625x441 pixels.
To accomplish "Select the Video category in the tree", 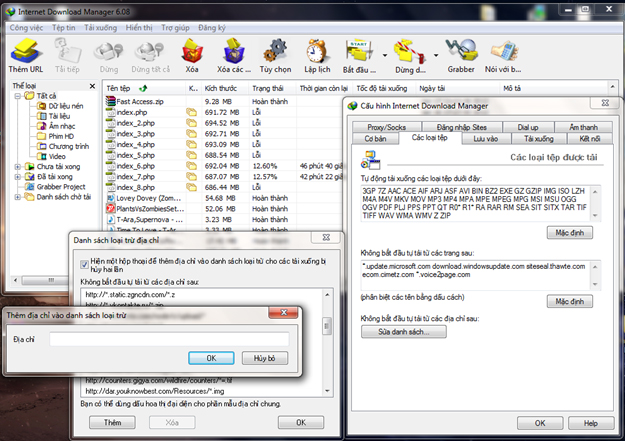I will (58, 156).
